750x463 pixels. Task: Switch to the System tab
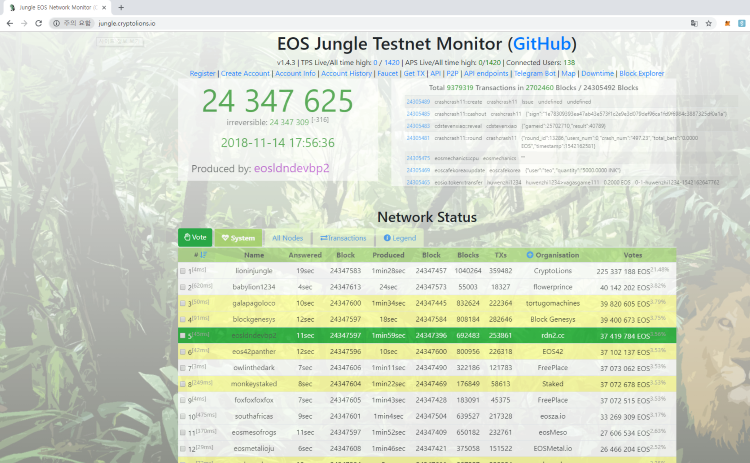click(x=238, y=238)
